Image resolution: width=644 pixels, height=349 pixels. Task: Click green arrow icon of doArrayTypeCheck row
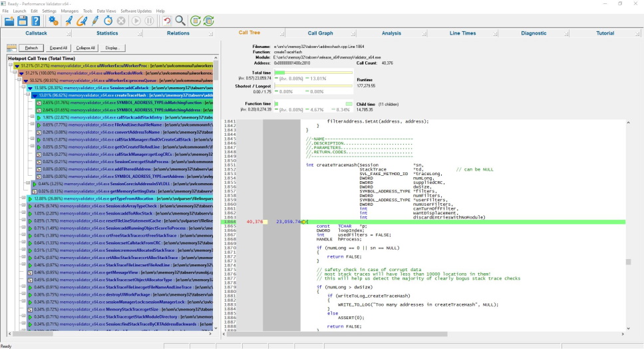[x=30, y=206]
